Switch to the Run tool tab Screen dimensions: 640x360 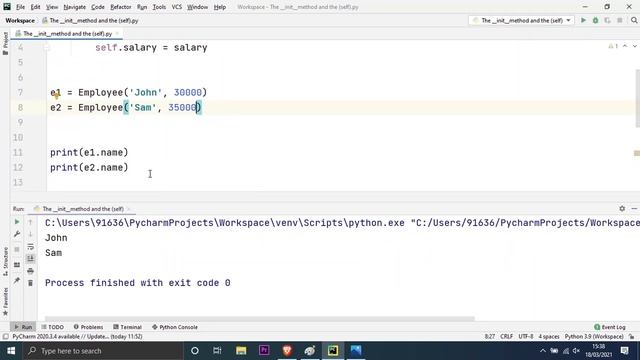pos(23,327)
